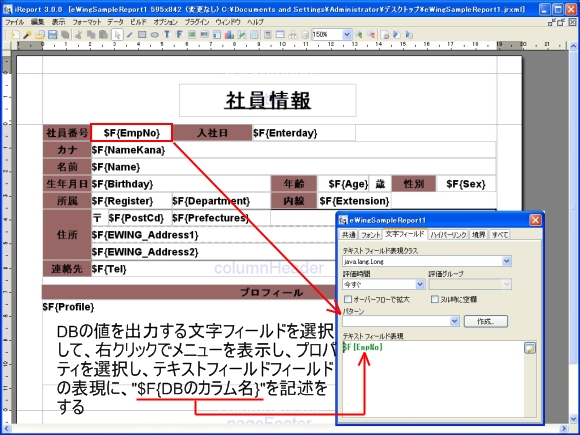This screenshot has width=580, height=435.
Task: Open the expression editor icon in dialog
Action: [530, 348]
